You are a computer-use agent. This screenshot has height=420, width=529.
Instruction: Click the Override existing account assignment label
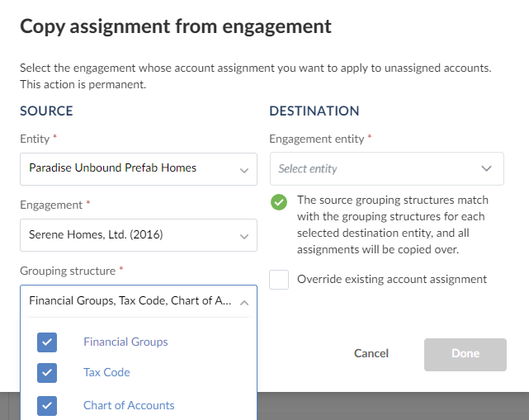[x=392, y=280]
